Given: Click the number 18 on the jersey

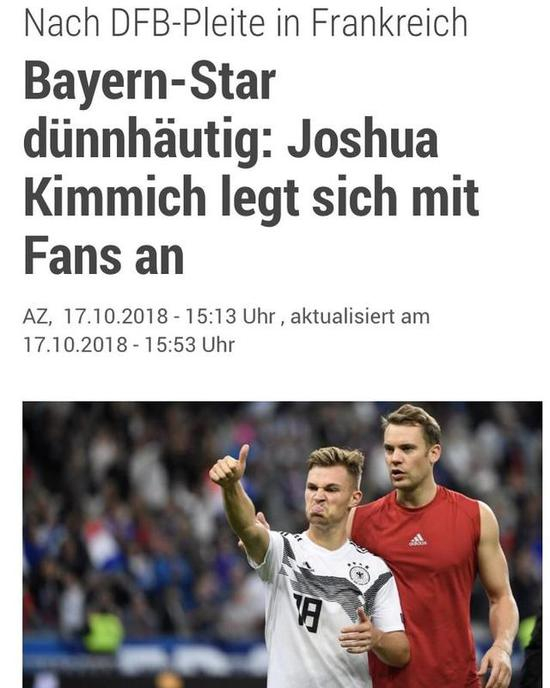Looking at the screenshot, I should [309, 612].
